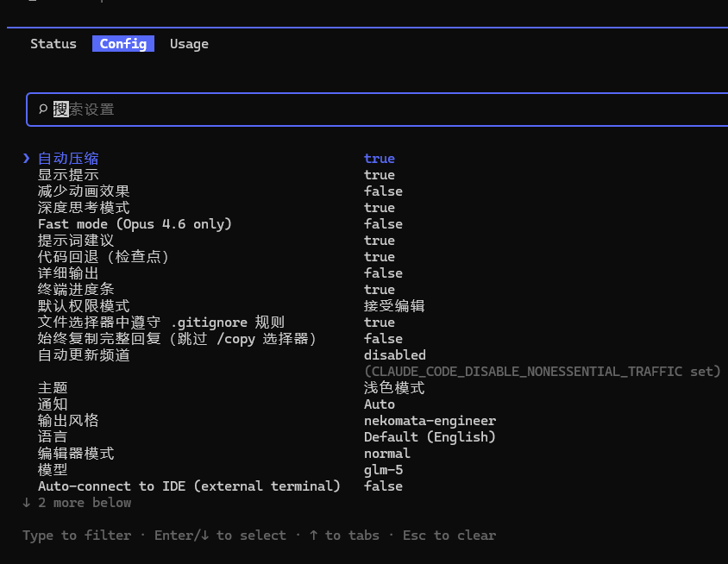Click the Esc to clear hint
Image resolution: width=728 pixels, height=564 pixels.
pos(449,536)
